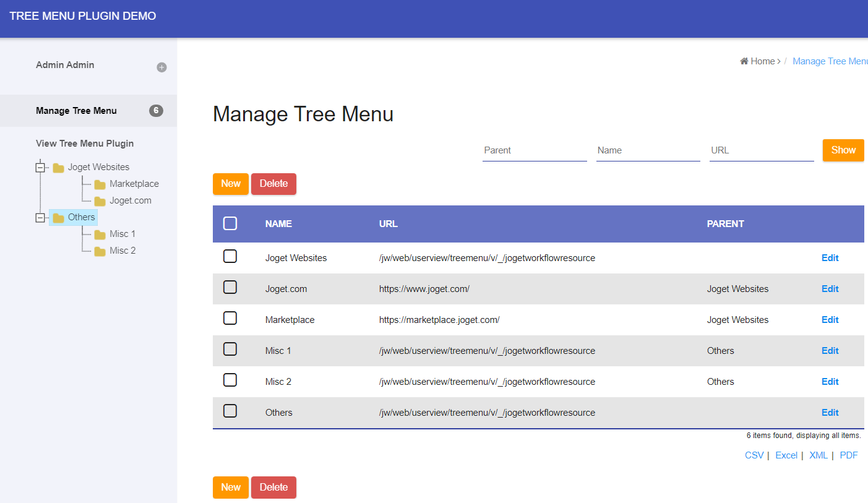
Task: Click the Admin Admin profile name
Action: [65, 65]
